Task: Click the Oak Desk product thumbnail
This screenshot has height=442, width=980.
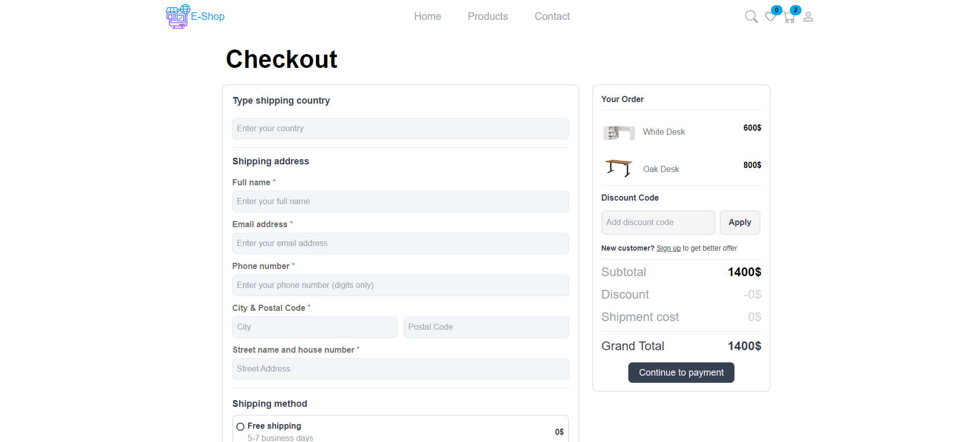Action: click(x=619, y=168)
